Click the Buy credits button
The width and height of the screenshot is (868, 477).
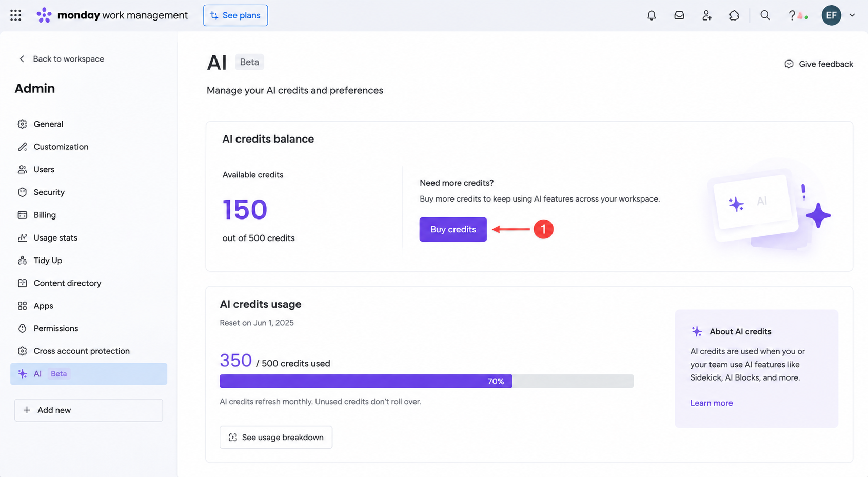click(x=453, y=229)
